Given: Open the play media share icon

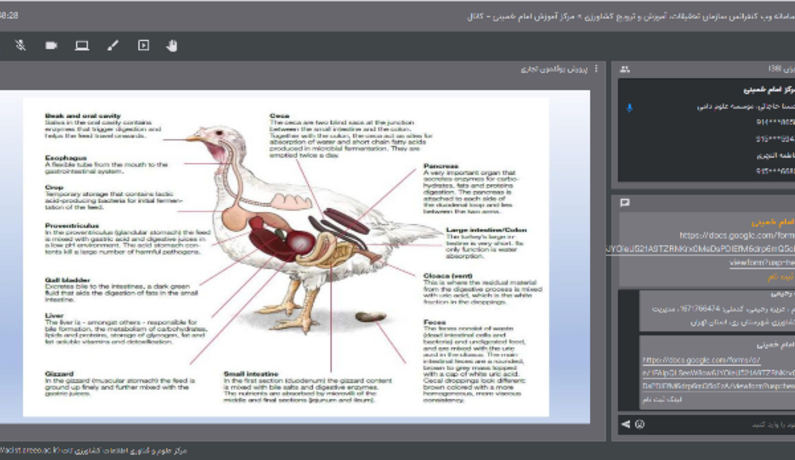Looking at the screenshot, I should [143, 46].
